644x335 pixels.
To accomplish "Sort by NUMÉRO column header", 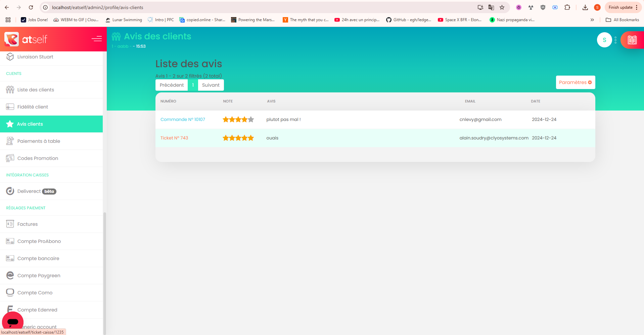I will pyautogui.click(x=168, y=101).
